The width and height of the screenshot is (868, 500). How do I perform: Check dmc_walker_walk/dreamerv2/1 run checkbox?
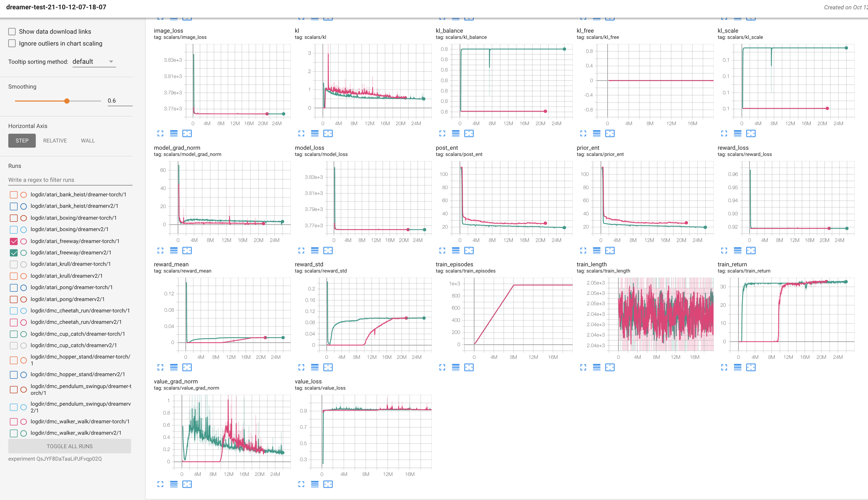pos(14,433)
